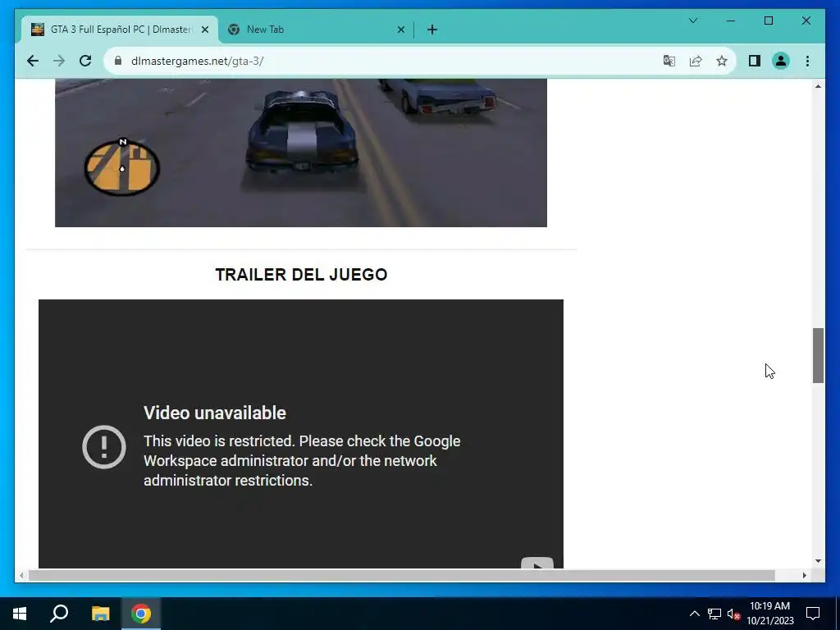Click the address bar URL dlmastergames.net/gta-3/
This screenshot has width=840, height=630.
(197, 61)
